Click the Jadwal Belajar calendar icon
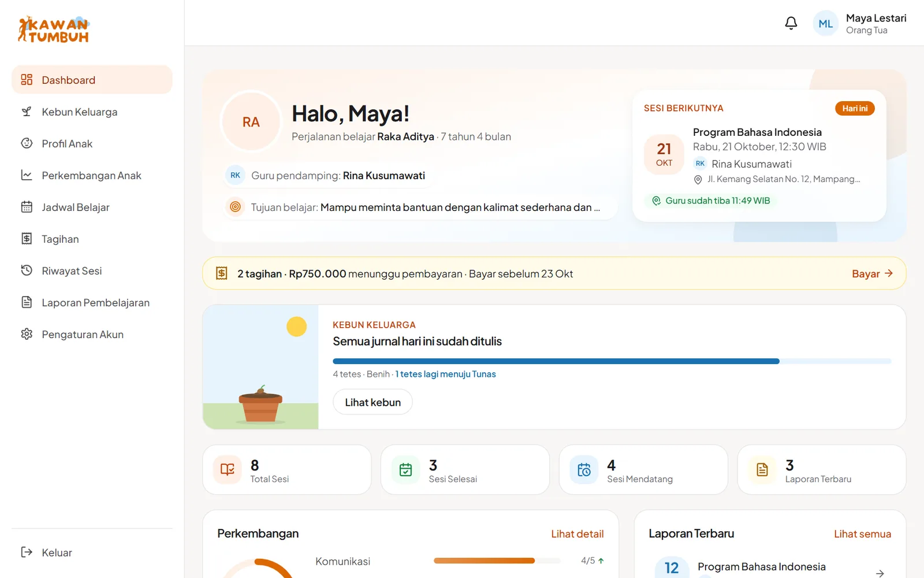The width and height of the screenshot is (924, 578). pyautogui.click(x=27, y=207)
